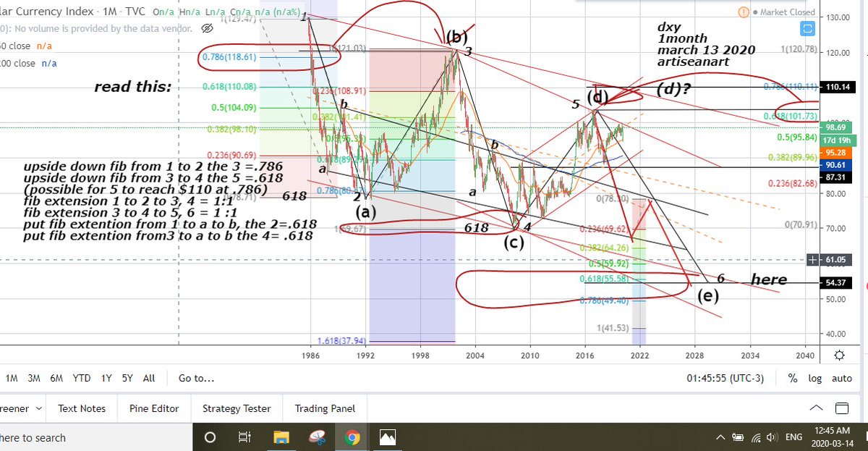Show hidden system tray icons
Screen dimensions: 868x451
[720, 437]
